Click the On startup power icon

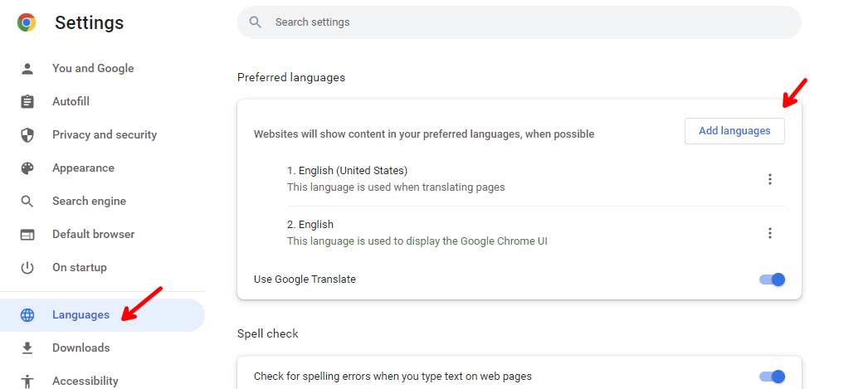(27, 268)
